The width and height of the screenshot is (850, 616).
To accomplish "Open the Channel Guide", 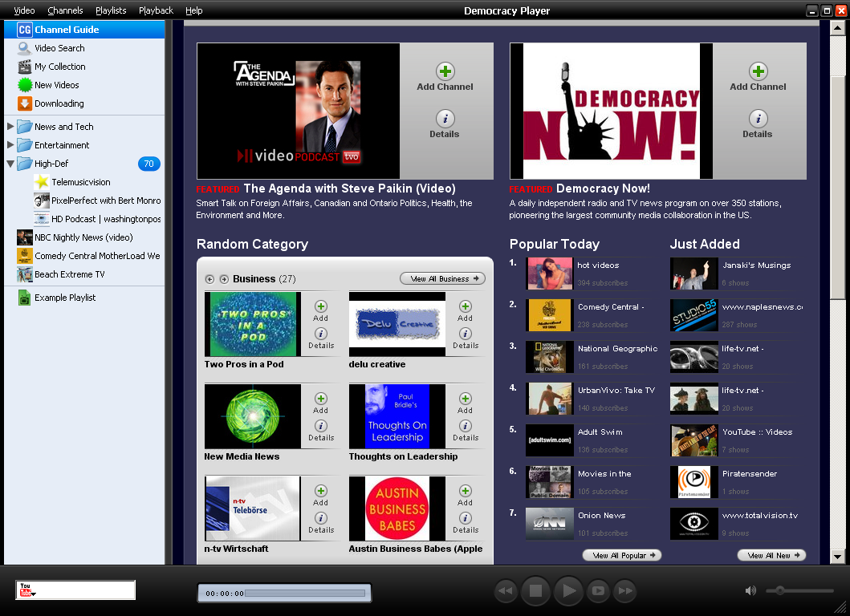I will click(84, 30).
